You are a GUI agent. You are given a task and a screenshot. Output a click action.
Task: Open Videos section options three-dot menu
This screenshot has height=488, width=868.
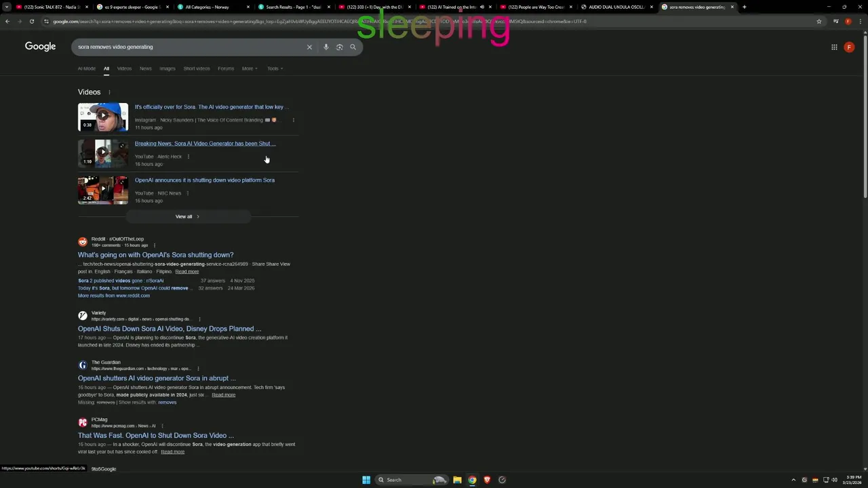click(x=109, y=92)
